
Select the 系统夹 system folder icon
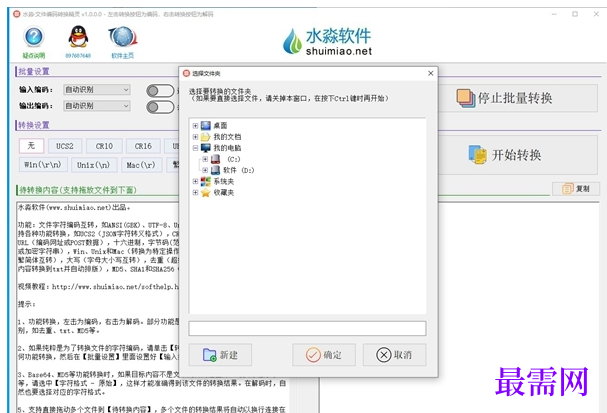click(x=206, y=181)
